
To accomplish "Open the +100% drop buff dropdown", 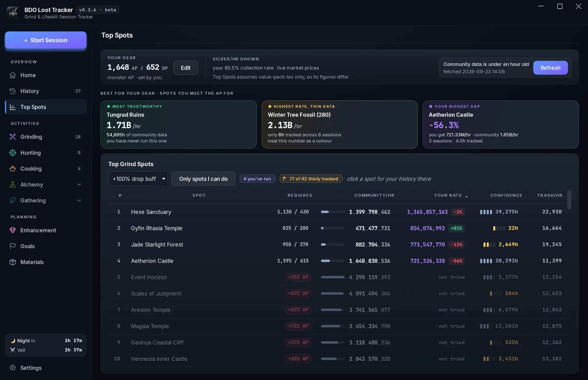I will tap(138, 179).
